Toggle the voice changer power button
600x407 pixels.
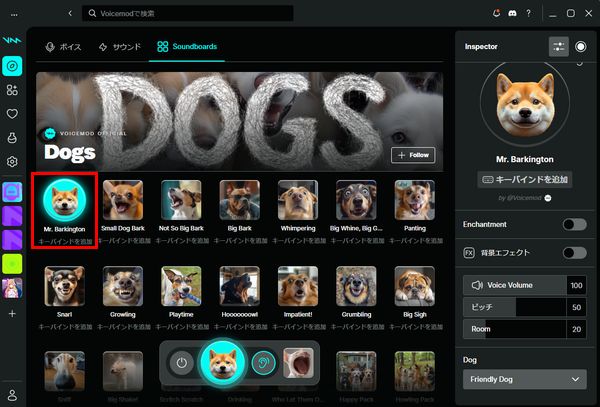[181, 363]
